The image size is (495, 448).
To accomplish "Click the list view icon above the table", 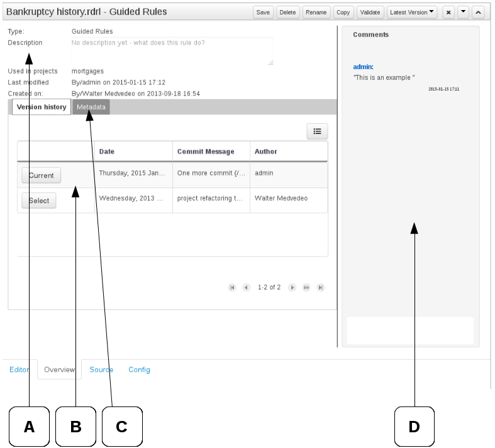I will (317, 132).
